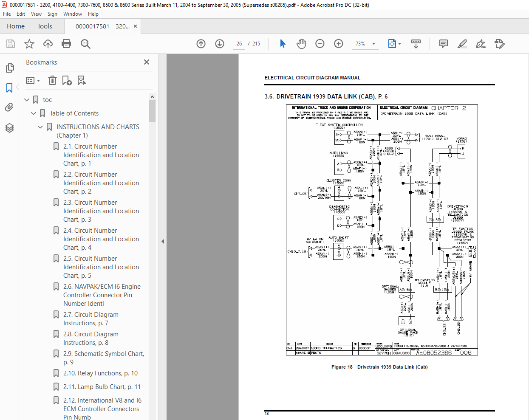Click the page number input field

(239, 44)
